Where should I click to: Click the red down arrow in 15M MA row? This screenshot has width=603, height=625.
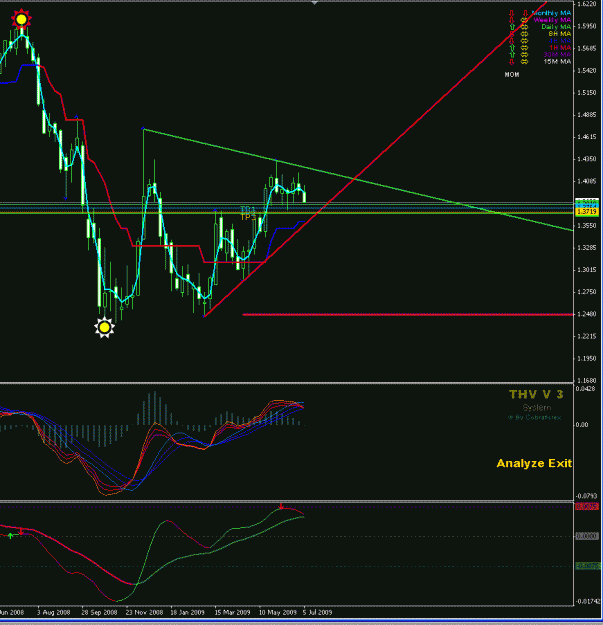(512, 61)
